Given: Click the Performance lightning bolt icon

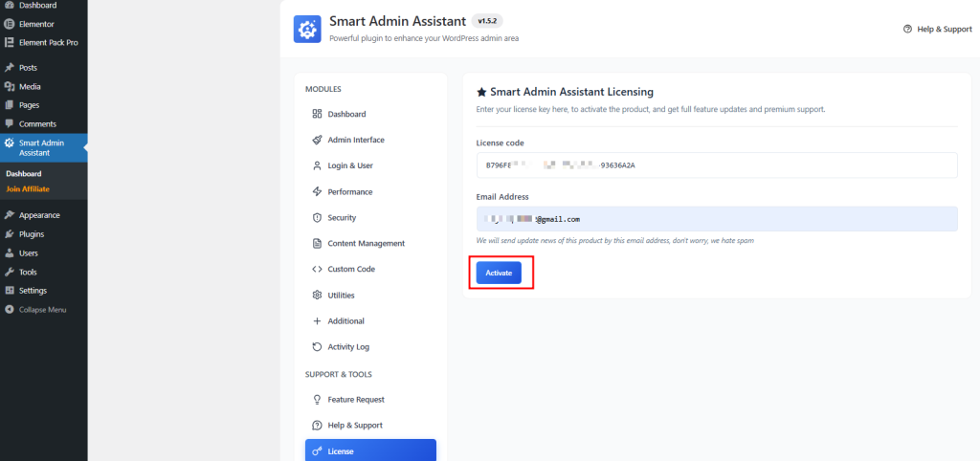Looking at the screenshot, I should (317, 192).
